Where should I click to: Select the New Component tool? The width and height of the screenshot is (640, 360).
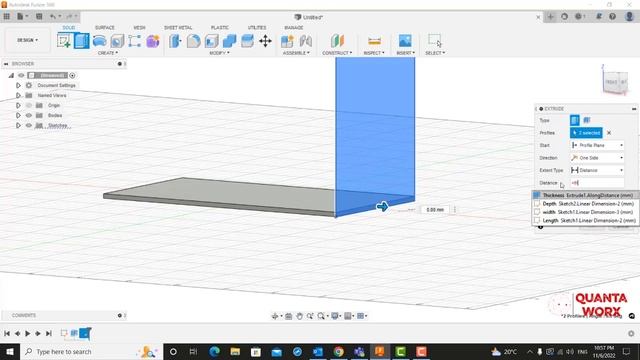coord(287,41)
